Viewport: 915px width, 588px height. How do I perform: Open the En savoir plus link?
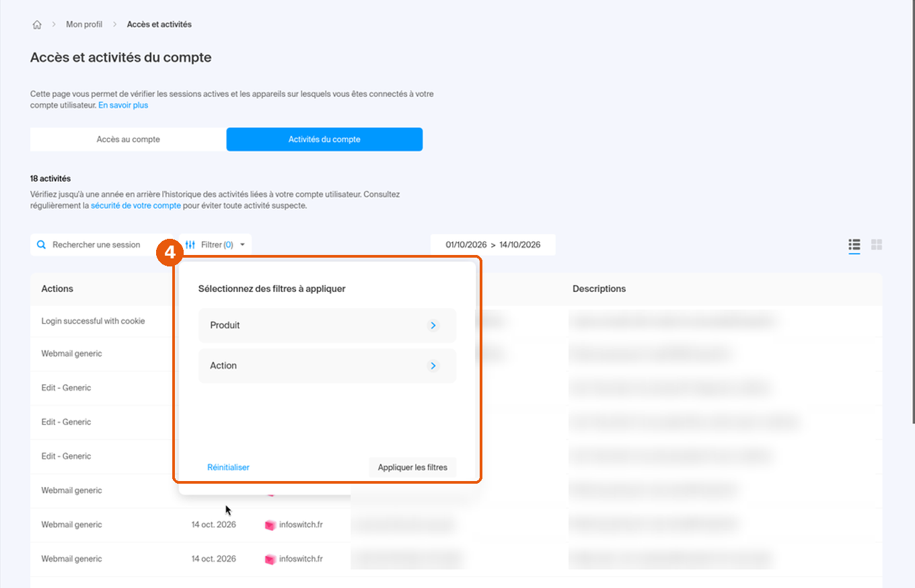[x=123, y=106]
